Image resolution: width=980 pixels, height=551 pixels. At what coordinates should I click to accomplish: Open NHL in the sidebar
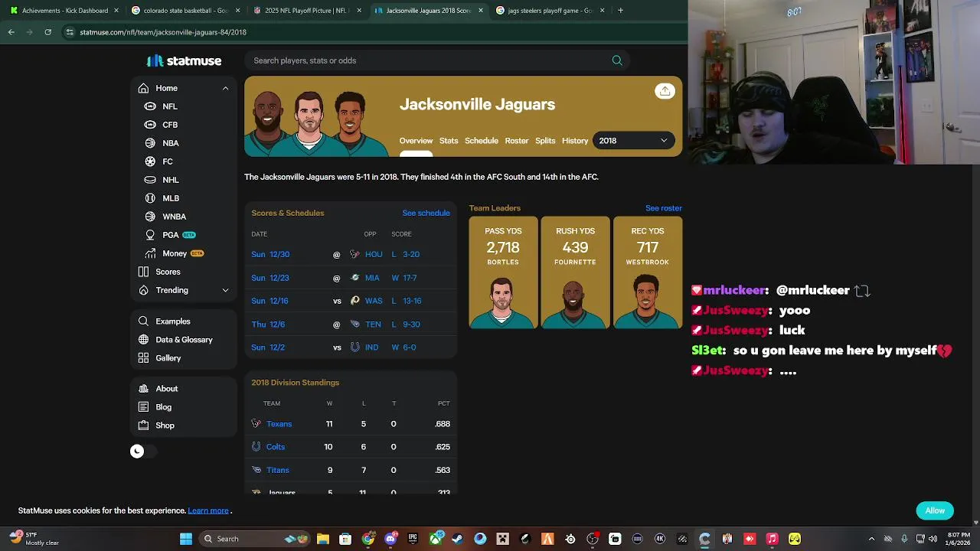point(171,180)
